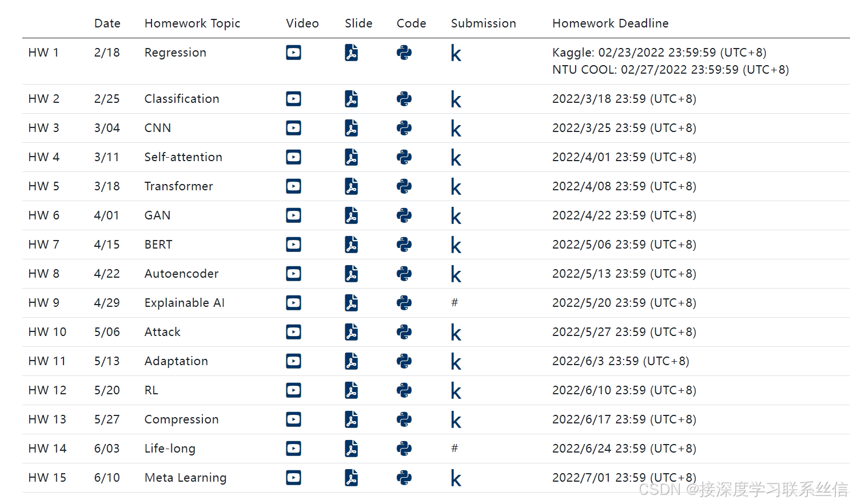Open the HW 1 Regression video icon

coord(293,53)
